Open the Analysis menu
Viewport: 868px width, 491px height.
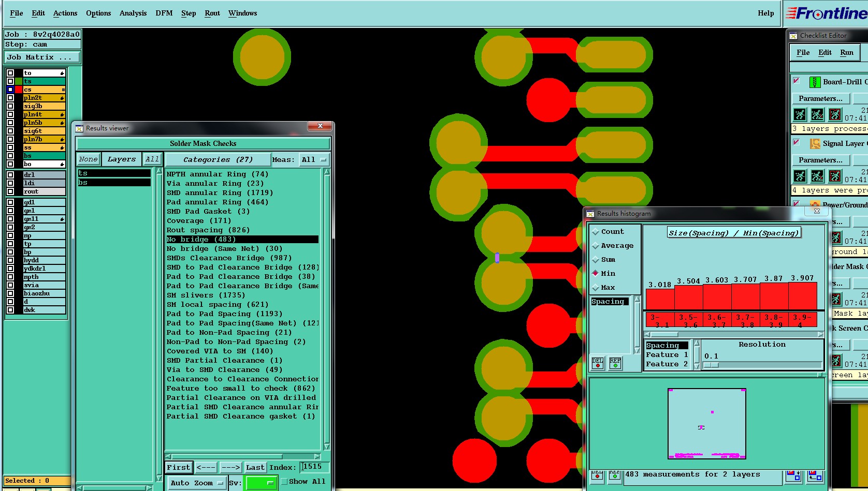(x=133, y=13)
